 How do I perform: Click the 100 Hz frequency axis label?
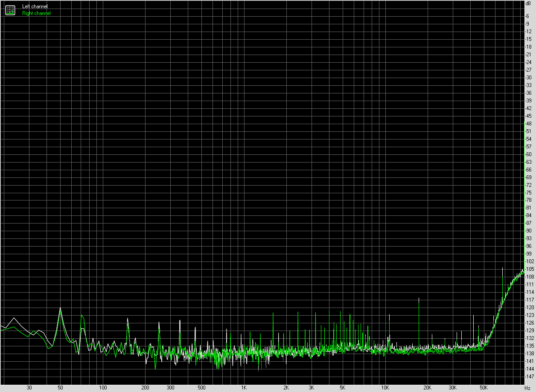click(102, 388)
